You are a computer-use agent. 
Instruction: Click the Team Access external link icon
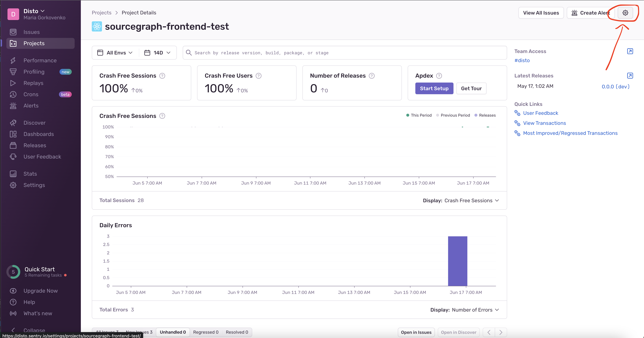(630, 51)
